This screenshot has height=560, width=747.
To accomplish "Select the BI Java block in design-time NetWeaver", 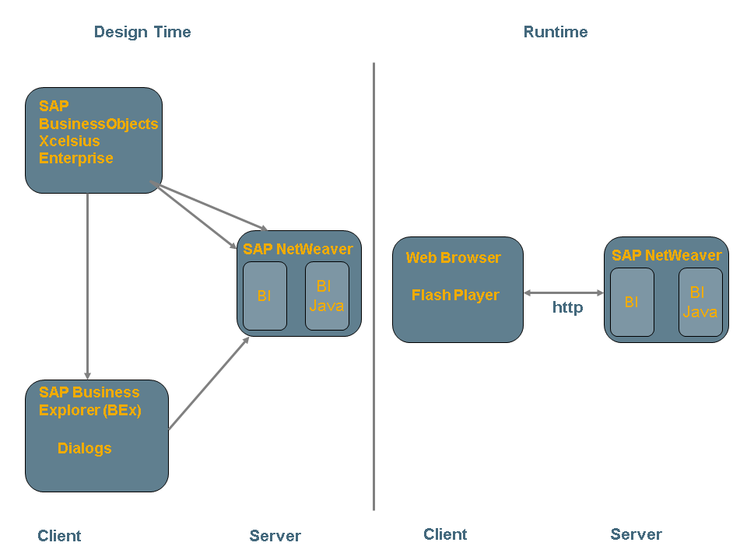I will [327, 296].
